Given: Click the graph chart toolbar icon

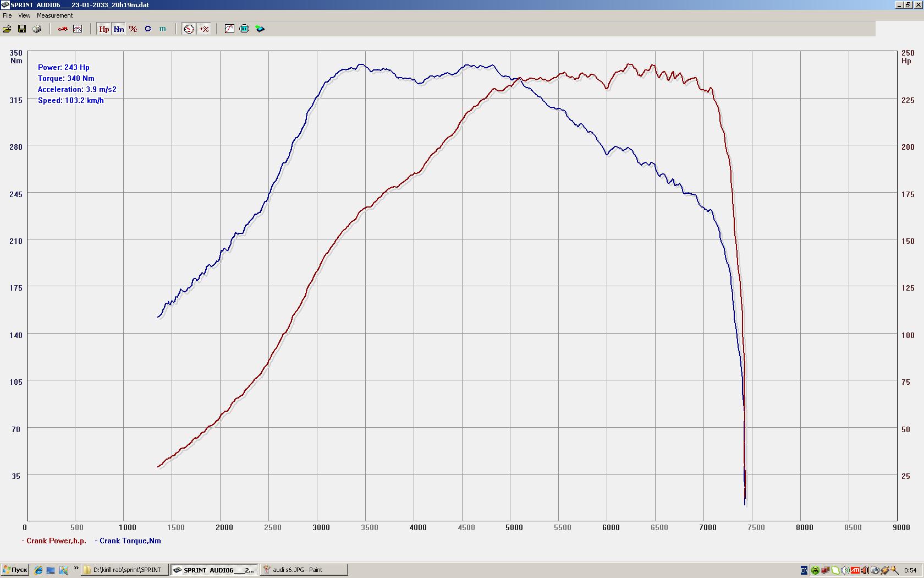Looking at the screenshot, I should [78, 29].
